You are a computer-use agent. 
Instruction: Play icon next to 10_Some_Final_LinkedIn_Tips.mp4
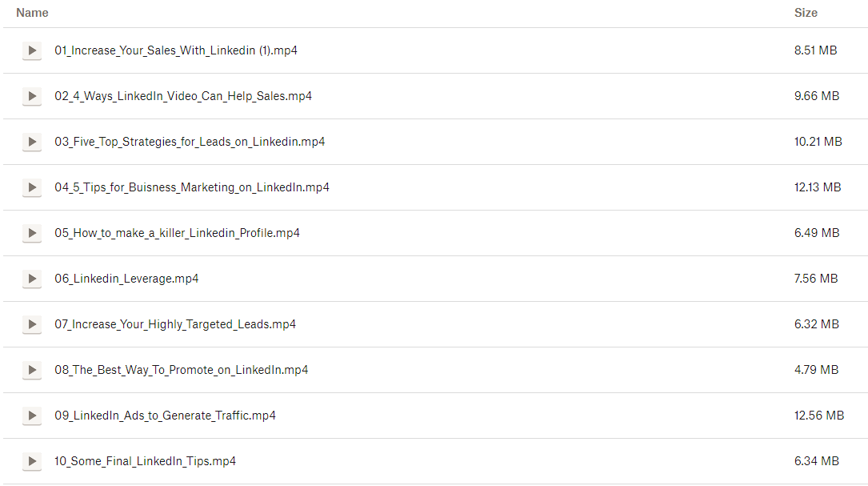tap(32, 461)
